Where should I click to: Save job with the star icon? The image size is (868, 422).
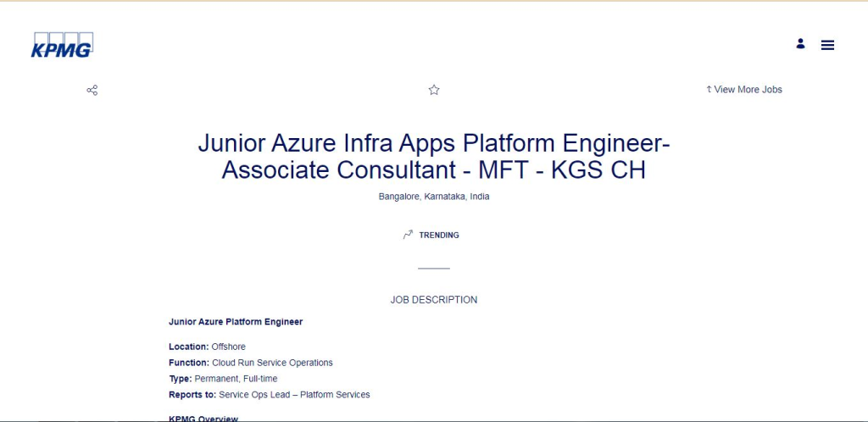click(434, 90)
